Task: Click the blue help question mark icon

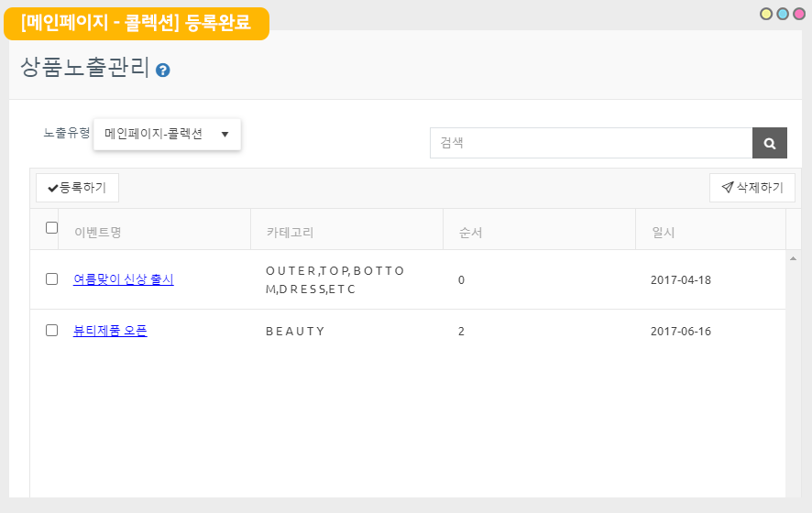Action: coord(163,70)
